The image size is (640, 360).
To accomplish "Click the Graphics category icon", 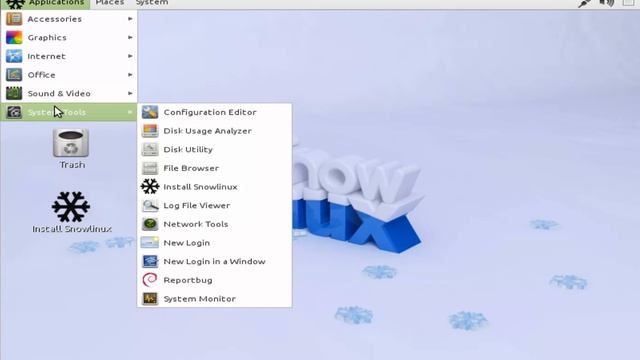I will click(14, 38).
